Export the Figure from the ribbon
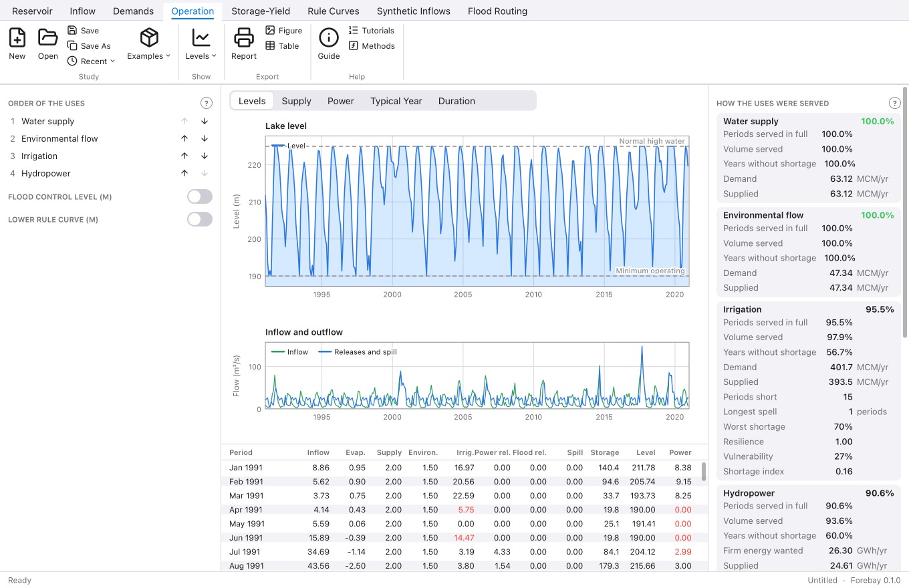Screen dimensions: 909x588 point(283,31)
